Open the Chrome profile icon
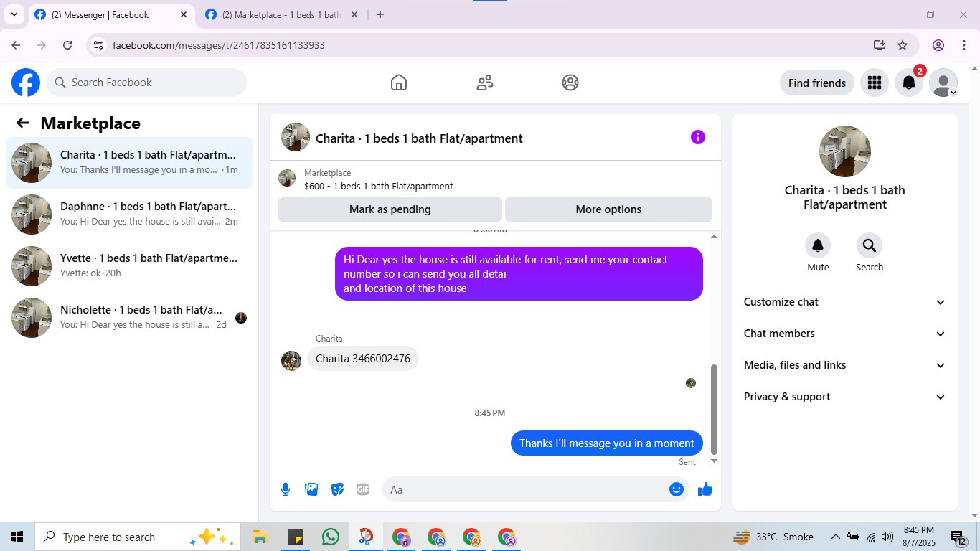Viewport: 980px width, 551px height. coord(938,45)
